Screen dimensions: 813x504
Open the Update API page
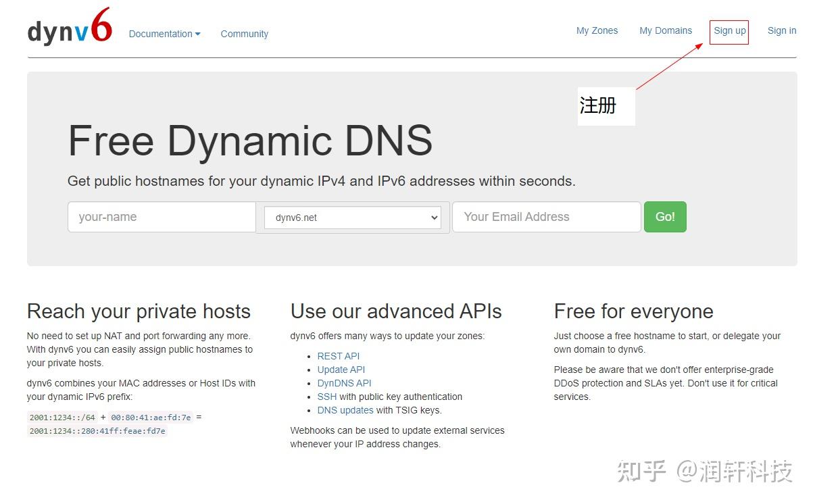(x=341, y=370)
